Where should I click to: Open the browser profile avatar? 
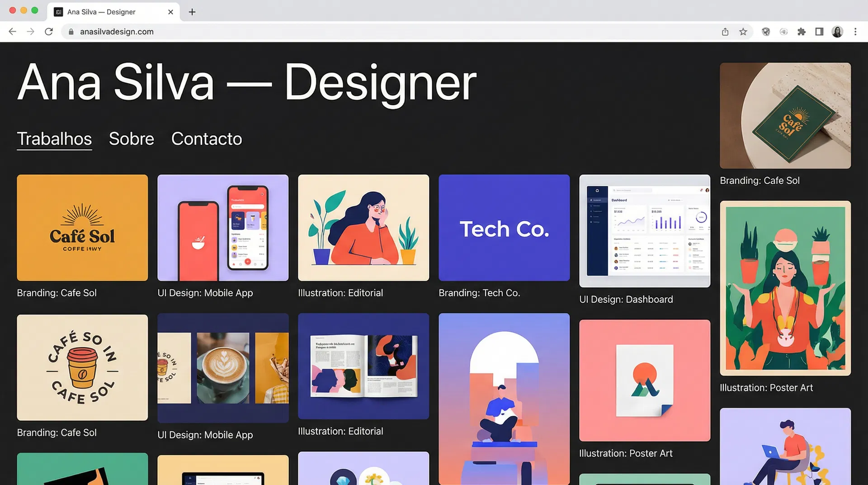click(x=837, y=32)
